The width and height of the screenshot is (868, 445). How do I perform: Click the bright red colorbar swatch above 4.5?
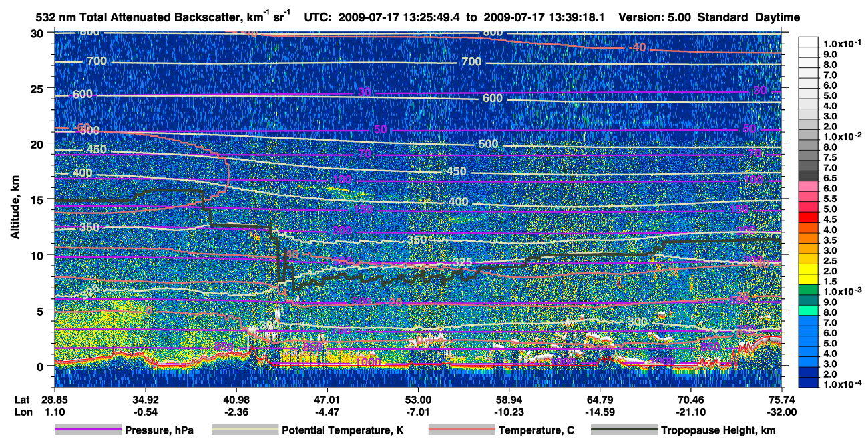pos(808,217)
